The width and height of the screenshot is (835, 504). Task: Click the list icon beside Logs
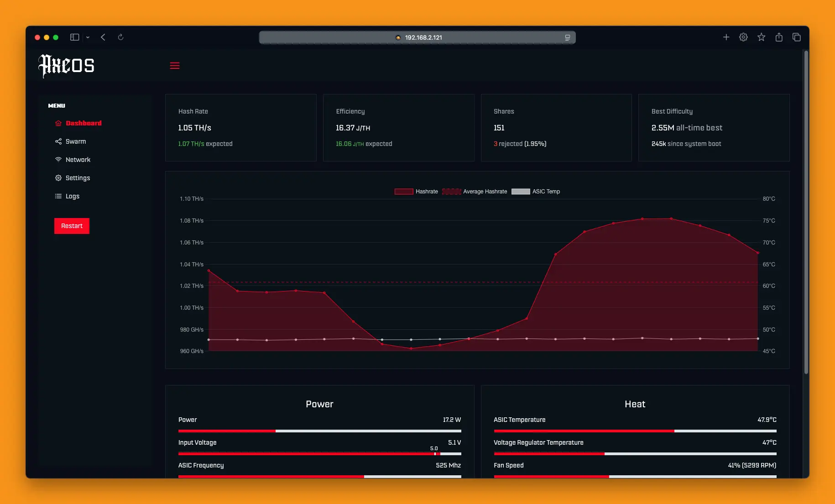pyautogui.click(x=58, y=196)
